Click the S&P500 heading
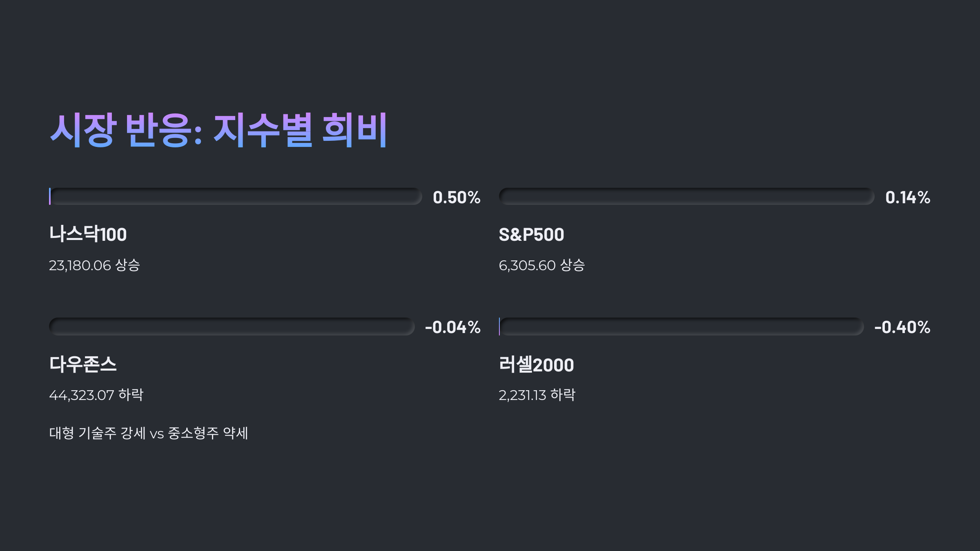980x551 pixels. tap(531, 235)
